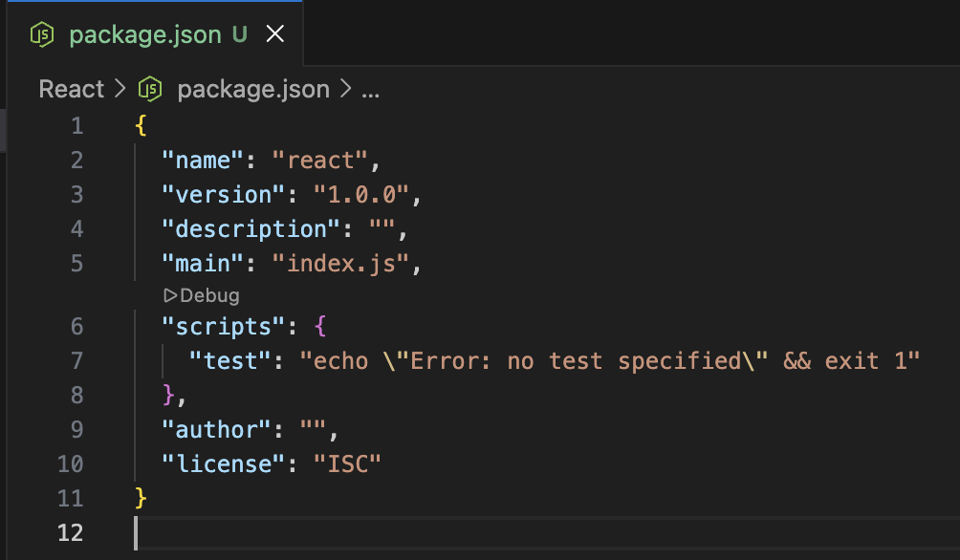Viewport: 960px width, 560px height.
Task: Click the play triangle icon beside Debug
Action: point(171,295)
